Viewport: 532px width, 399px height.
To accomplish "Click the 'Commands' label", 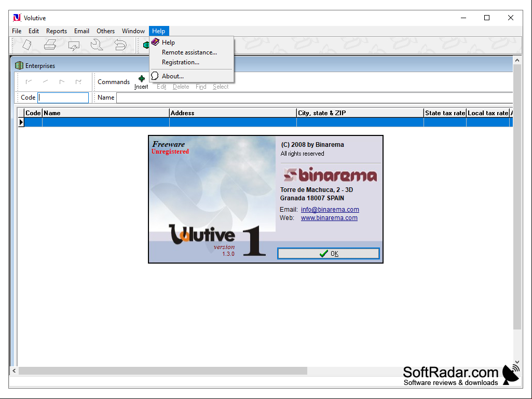I will tap(114, 82).
